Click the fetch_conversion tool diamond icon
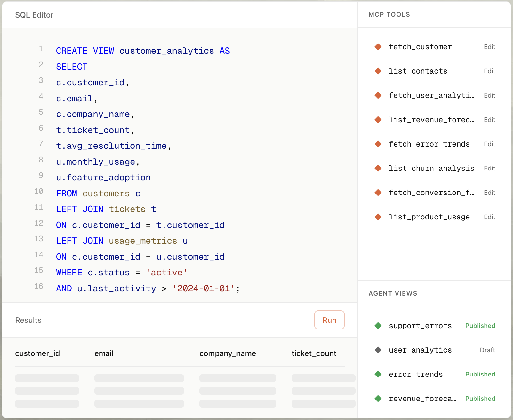This screenshot has height=420, width=513. [x=378, y=193]
